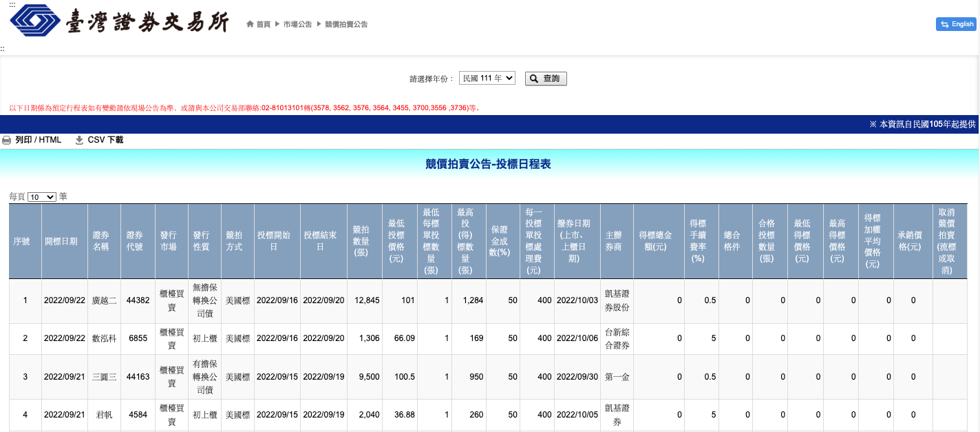
Task: Click the 開標日期 column header
Action: tap(64, 241)
